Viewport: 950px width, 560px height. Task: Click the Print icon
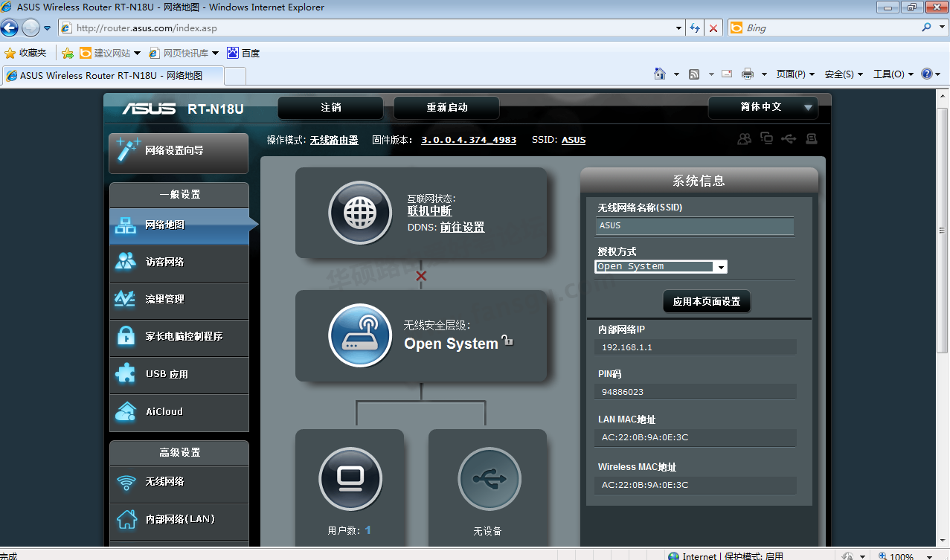click(x=748, y=74)
